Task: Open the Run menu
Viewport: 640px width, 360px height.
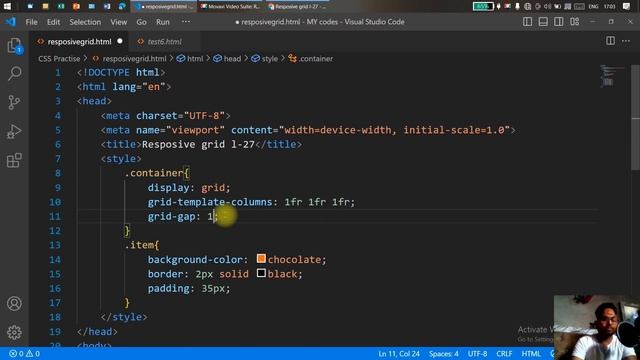Action: click(x=162, y=22)
